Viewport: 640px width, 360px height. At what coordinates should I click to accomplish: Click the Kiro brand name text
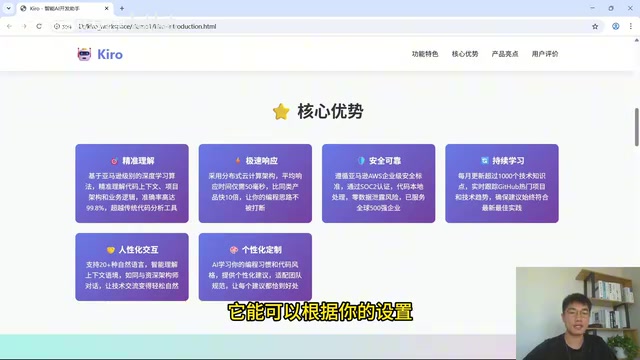[110, 54]
